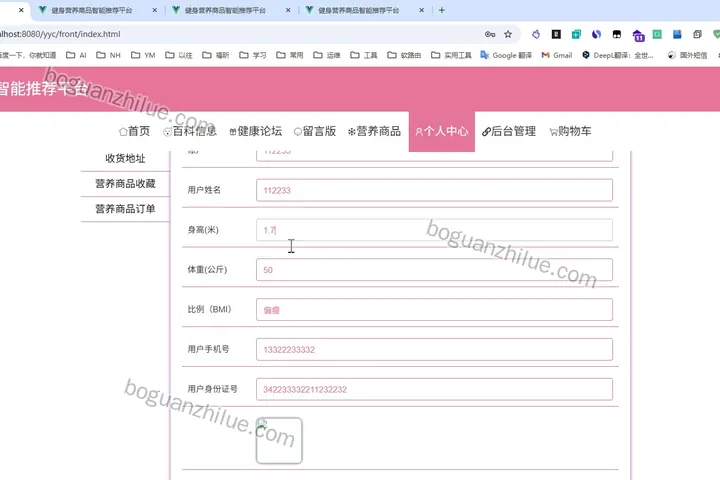Select the 个人中心 navigation tab
The image size is (720, 480).
[442, 131]
